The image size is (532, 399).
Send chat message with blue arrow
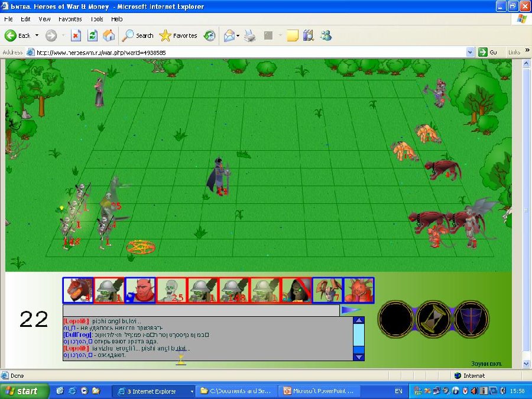(x=351, y=310)
